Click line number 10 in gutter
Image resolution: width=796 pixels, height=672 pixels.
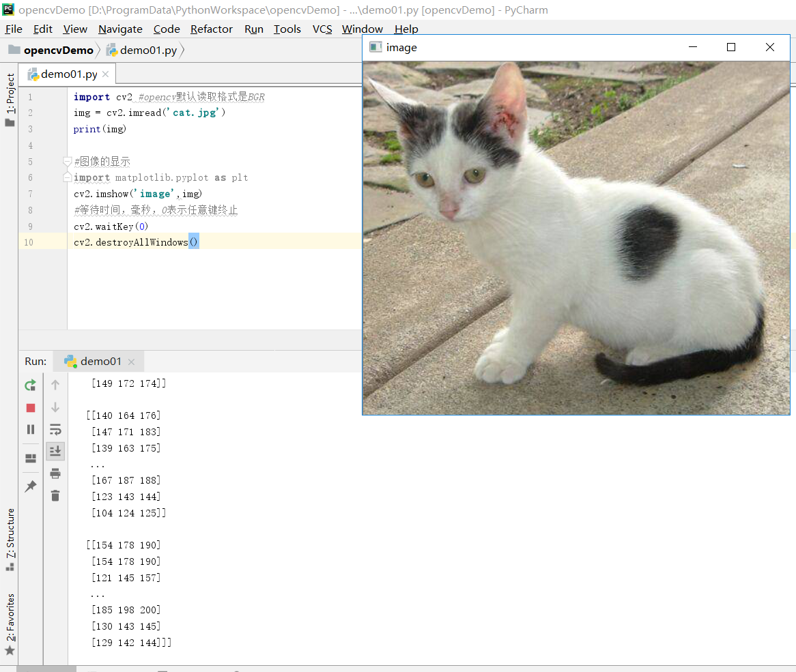coord(29,242)
